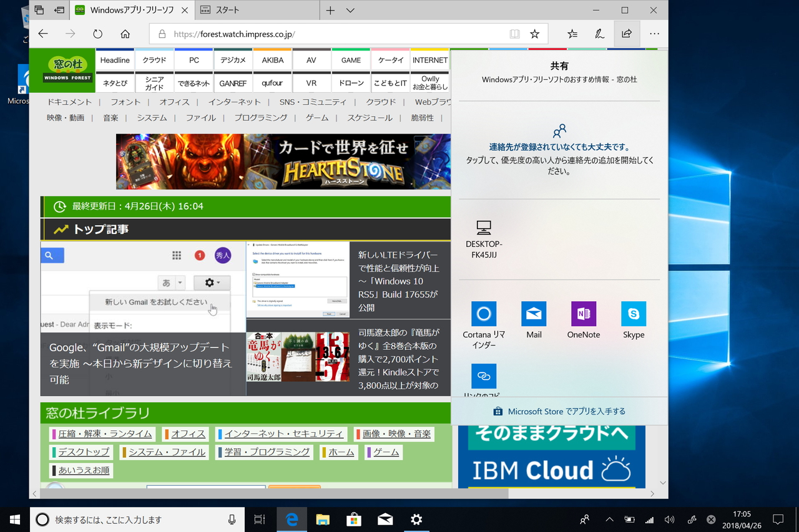Open the tabs you've set aside
799x532 pixels.
point(39,10)
